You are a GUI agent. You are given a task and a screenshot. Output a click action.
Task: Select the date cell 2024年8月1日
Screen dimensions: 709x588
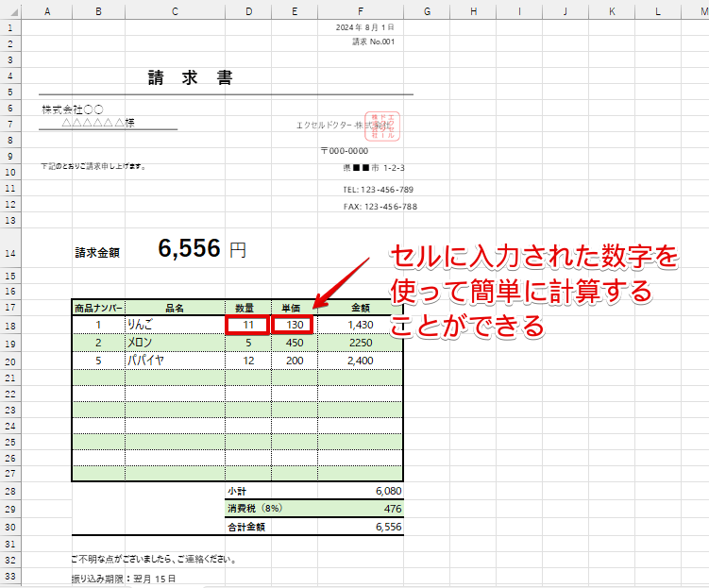pyautogui.click(x=372, y=27)
